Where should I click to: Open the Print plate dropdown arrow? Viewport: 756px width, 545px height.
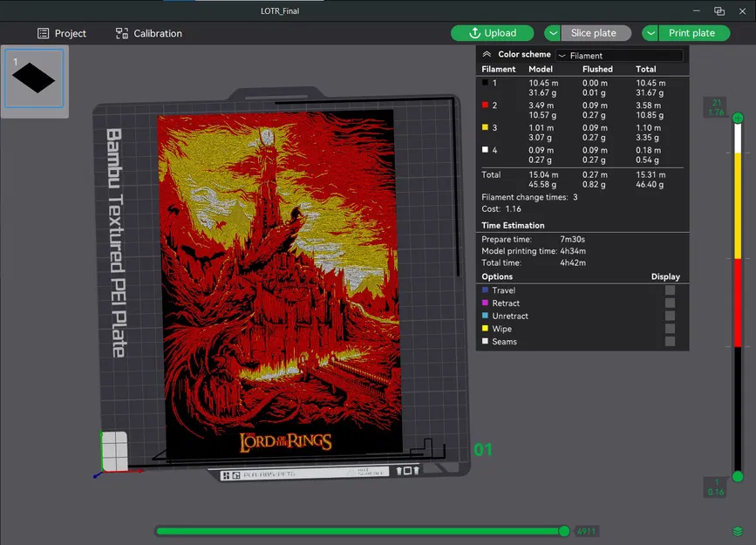click(650, 33)
